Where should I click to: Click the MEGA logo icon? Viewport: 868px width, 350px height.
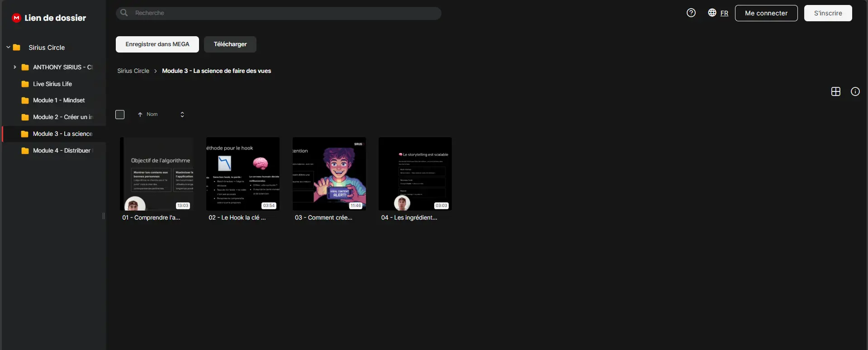(x=17, y=18)
